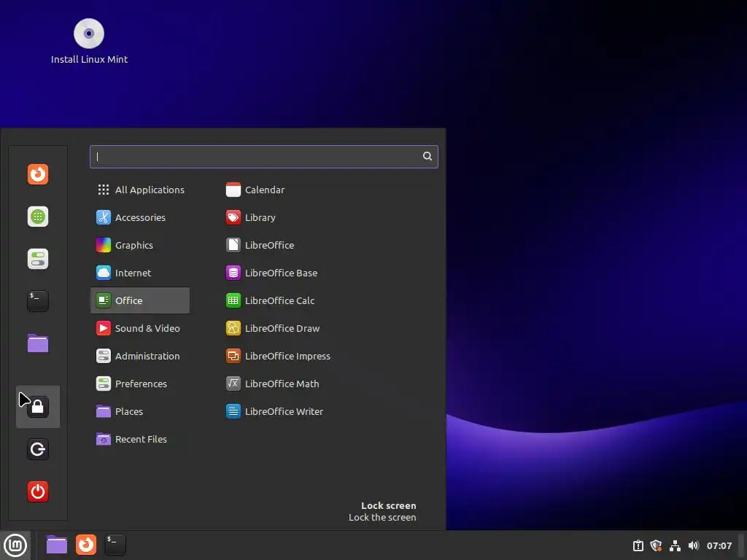The width and height of the screenshot is (747, 560).
Task: Open the update manager shield tray icon
Action: [x=656, y=545]
